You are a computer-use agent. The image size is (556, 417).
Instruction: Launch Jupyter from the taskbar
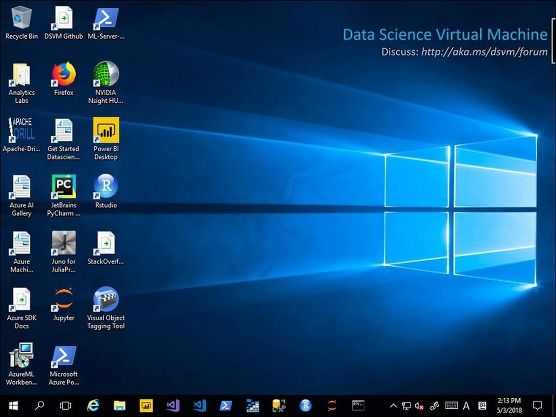tap(332, 405)
